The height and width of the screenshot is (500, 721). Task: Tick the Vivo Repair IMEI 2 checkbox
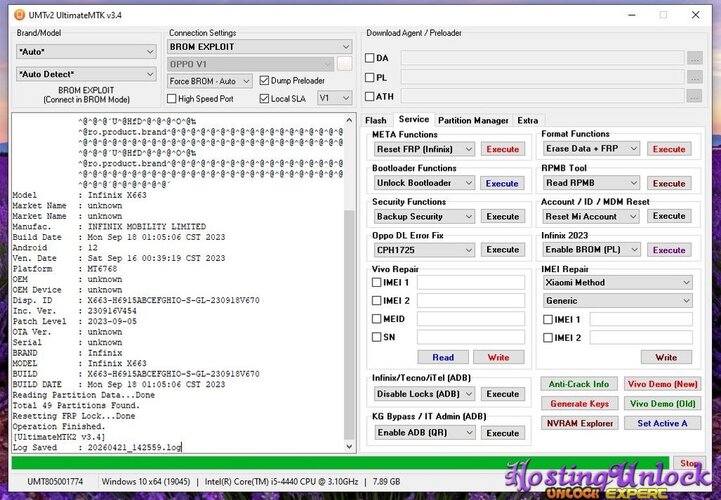(x=377, y=301)
